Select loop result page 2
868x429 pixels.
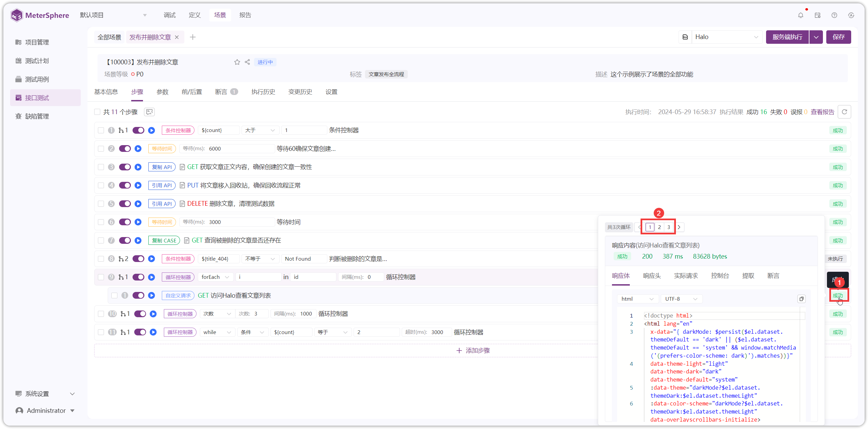659,227
